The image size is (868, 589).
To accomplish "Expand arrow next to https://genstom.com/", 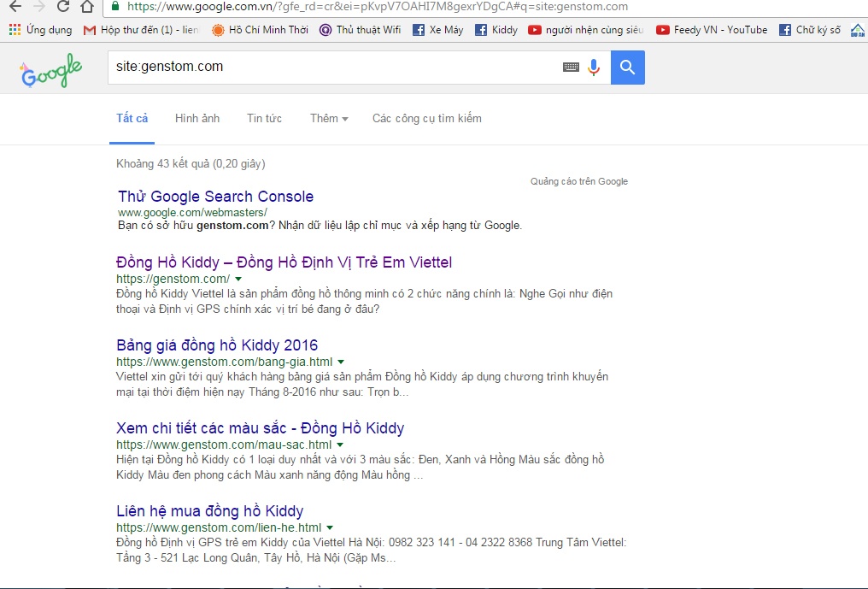I will (238, 279).
